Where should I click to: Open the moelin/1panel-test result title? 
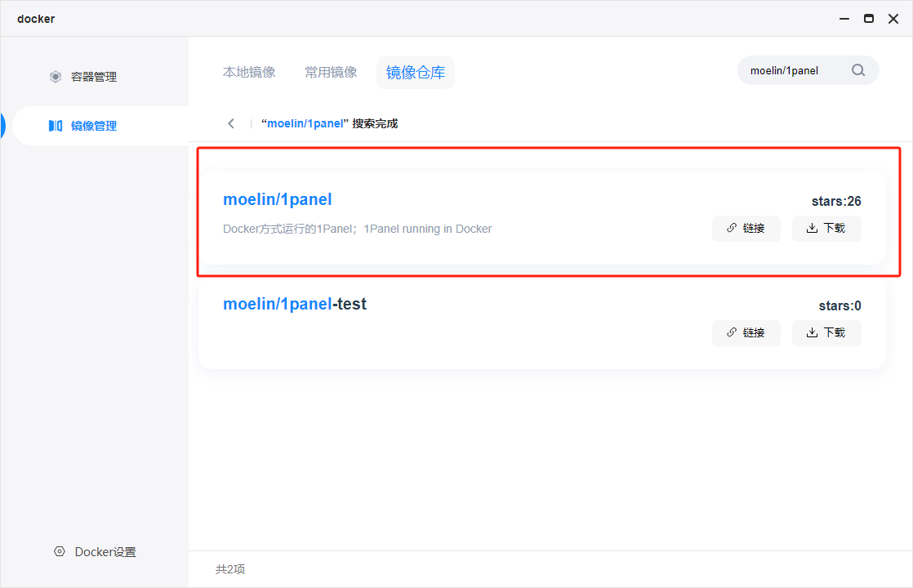pyautogui.click(x=295, y=304)
